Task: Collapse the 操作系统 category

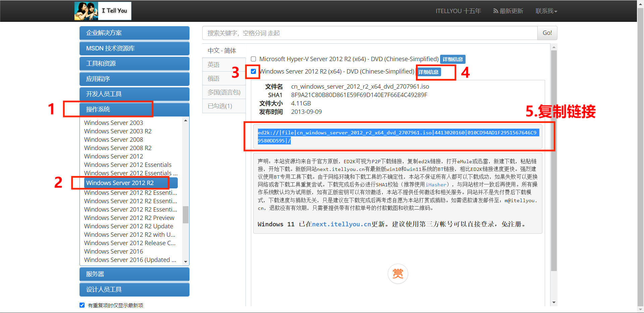Action: coord(135,109)
